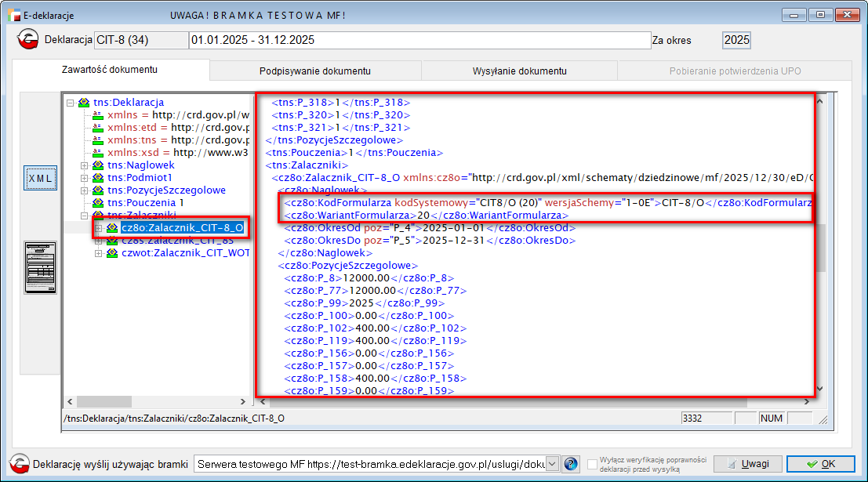Collapse the tns:Zalaczniki tree node
Image resolution: width=868 pixels, height=482 pixels.
click(x=85, y=216)
